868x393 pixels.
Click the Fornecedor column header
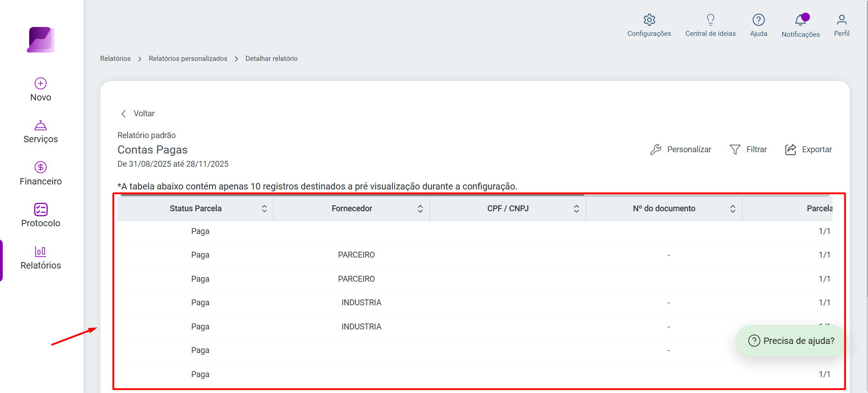[x=352, y=209]
